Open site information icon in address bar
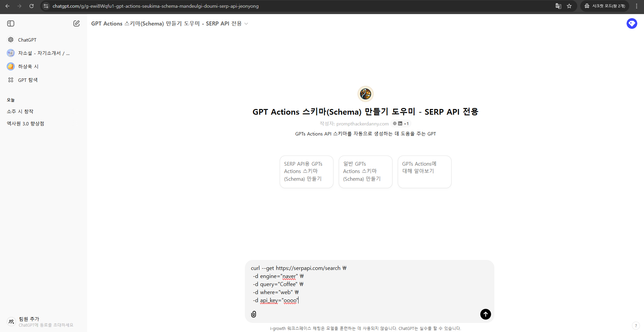 click(46, 6)
